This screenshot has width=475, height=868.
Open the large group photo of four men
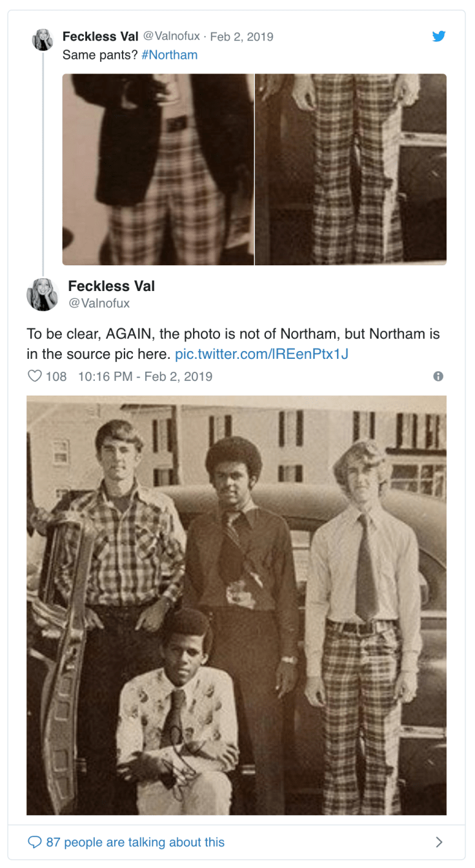tap(236, 605)
